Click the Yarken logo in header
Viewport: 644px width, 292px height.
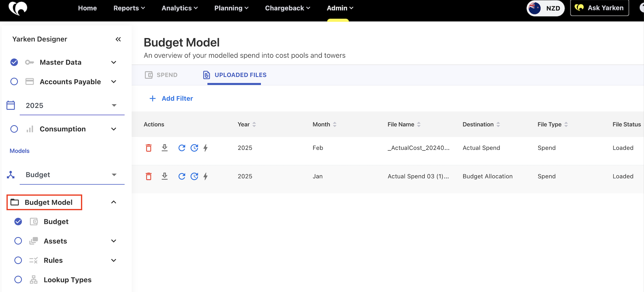[18, 8]
